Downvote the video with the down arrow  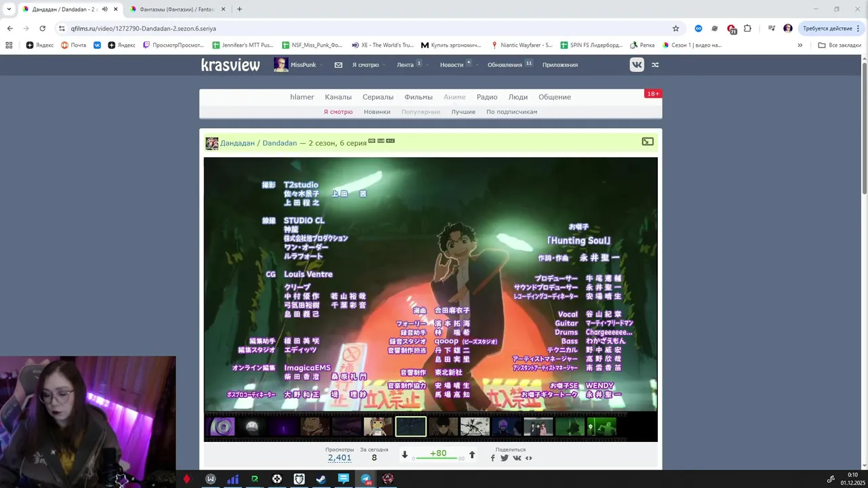pyautogui.click(x=405, y=455)
